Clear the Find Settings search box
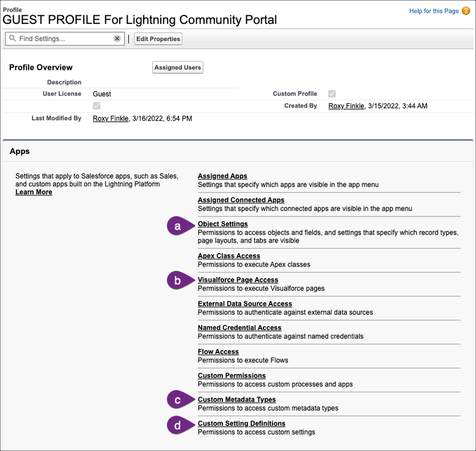Screen dimensions: 476x451 point(117,38)
